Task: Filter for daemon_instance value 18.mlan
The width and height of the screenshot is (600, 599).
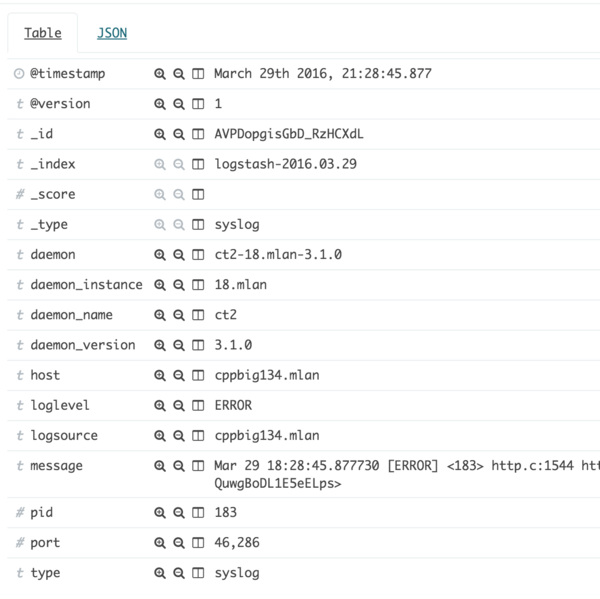Action: coord(159,285)
